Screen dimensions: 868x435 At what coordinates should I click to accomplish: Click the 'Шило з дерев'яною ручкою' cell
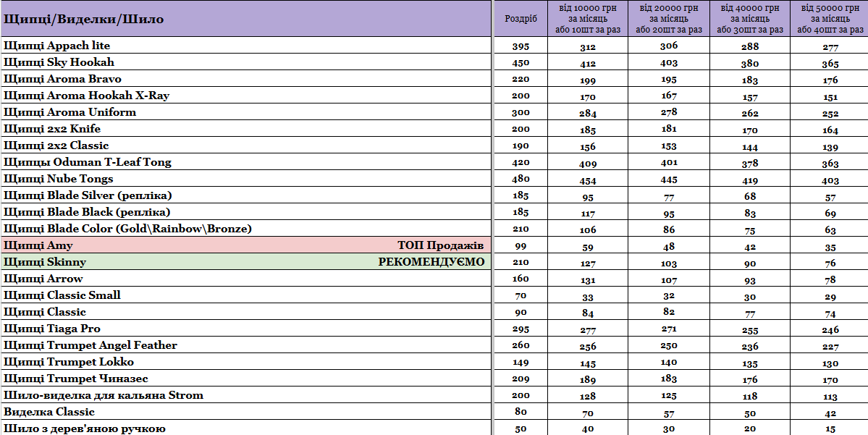(x=85, y=428)
